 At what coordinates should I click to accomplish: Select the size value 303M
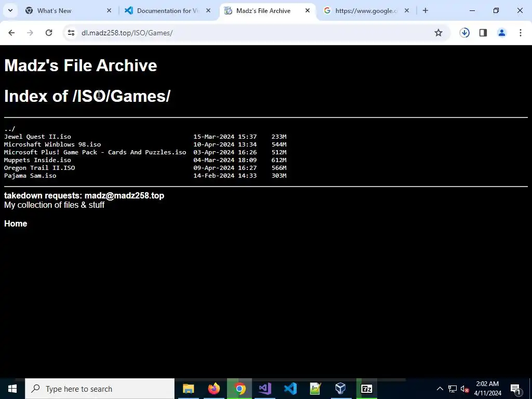279,176
